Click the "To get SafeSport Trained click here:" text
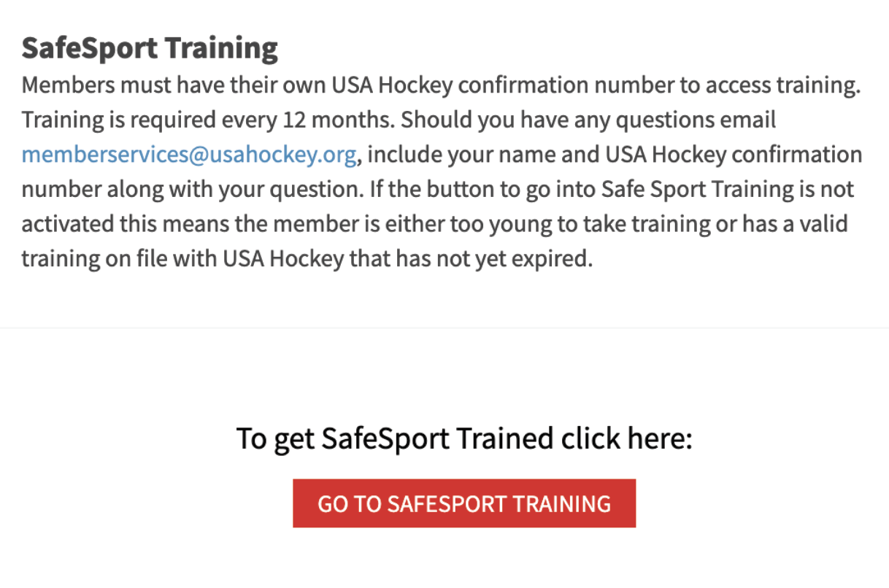 point(464,439)
